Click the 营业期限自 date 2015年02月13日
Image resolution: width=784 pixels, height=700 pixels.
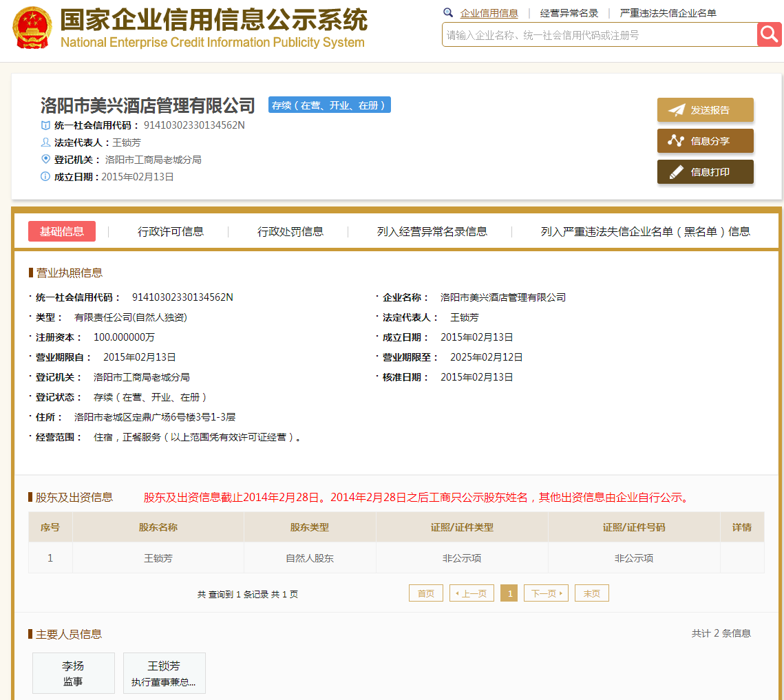click(x=140, y=357)
